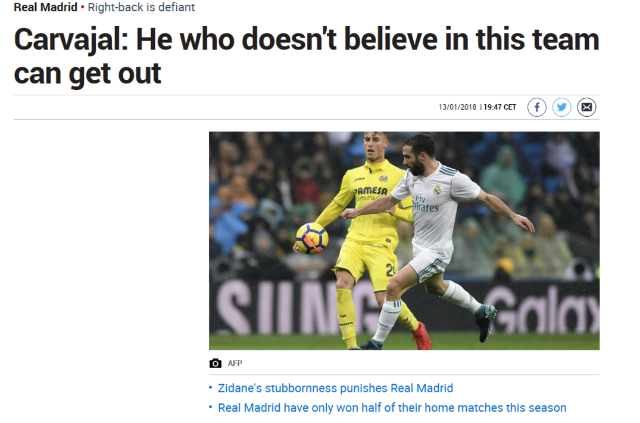
Task: Share the article on Facebook
Action: click(x=536, y=107)
